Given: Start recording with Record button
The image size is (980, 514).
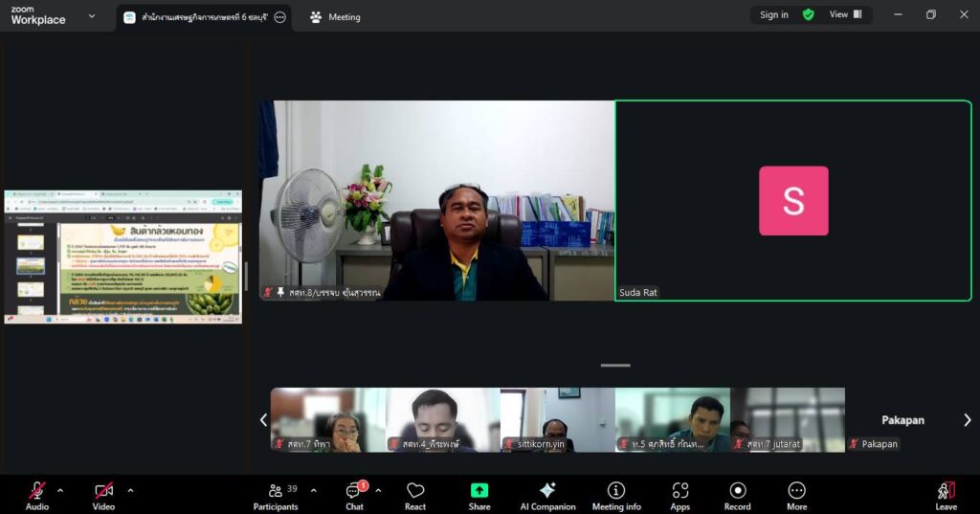Looking at the screenshot, I should coord(737,493).
